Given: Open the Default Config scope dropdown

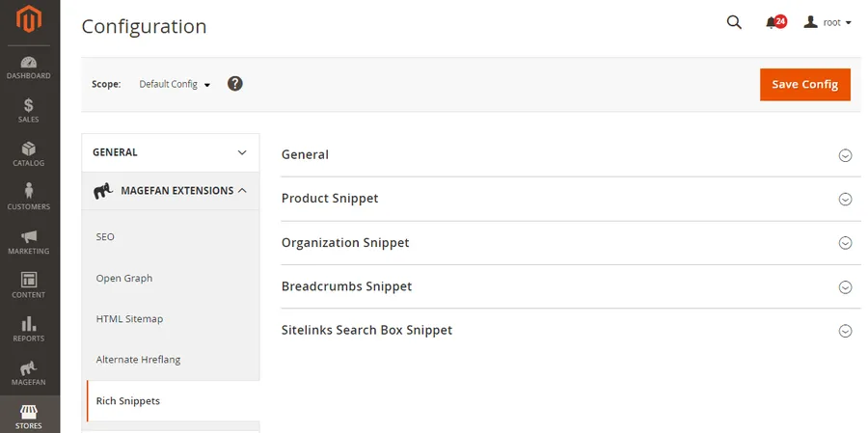Looking at the screenshot, I should pos(175,84).
